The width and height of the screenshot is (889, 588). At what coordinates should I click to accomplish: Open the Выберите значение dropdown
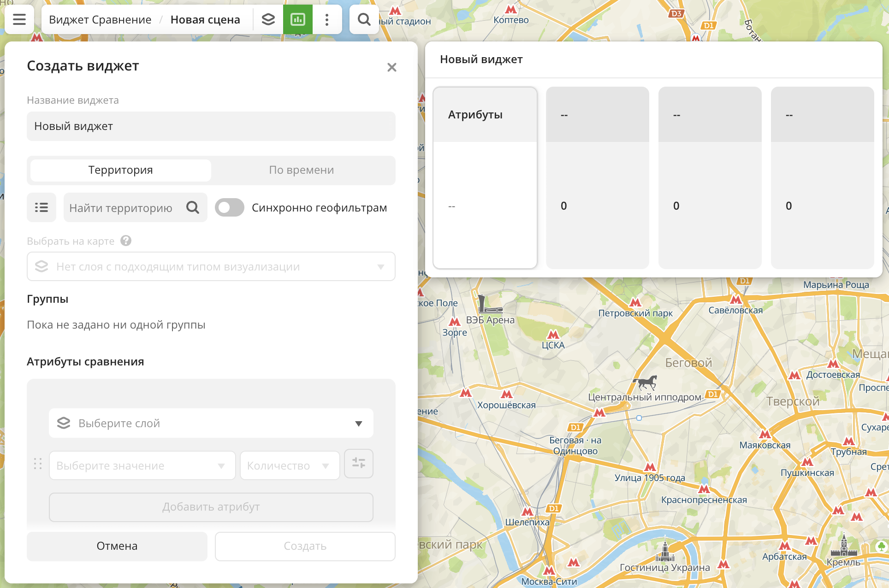[142, 465]
